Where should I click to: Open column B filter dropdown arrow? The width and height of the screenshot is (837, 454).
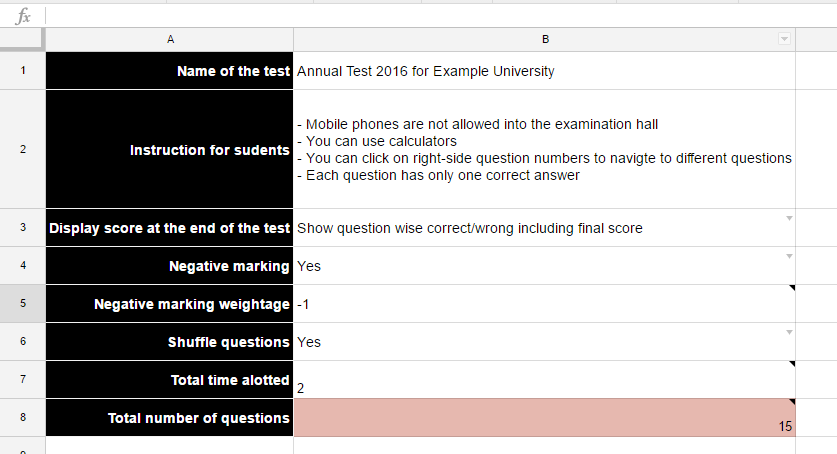coord(784,39)
